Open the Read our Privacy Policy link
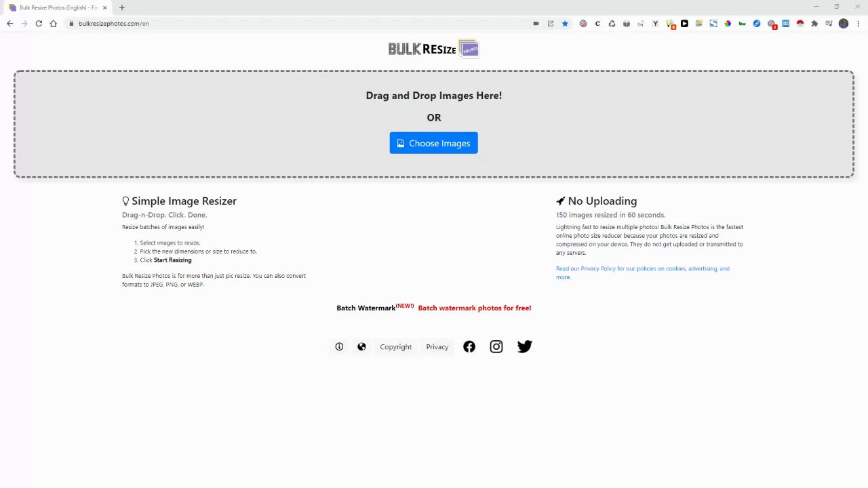Image resolution: width=868 pixels, height=488 pixels. click(x=643, y=272)
